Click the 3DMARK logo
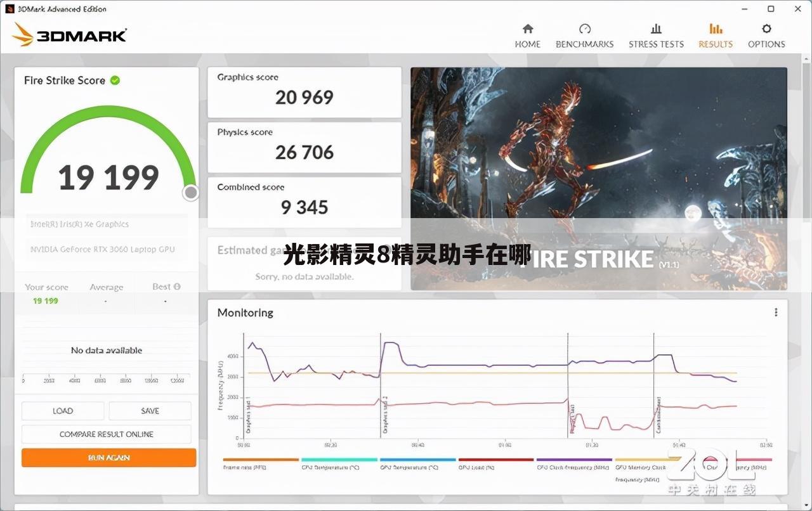The height and width of the screenshot is (511, 812). 70,35
